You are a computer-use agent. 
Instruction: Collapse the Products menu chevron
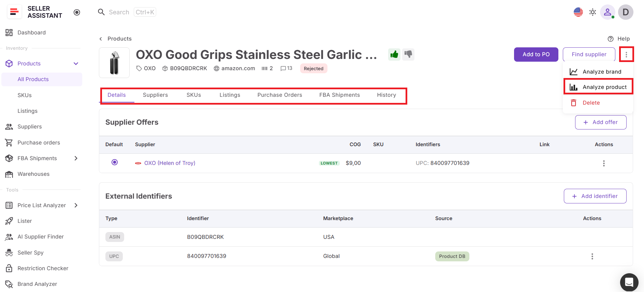[x=76, y=63]
